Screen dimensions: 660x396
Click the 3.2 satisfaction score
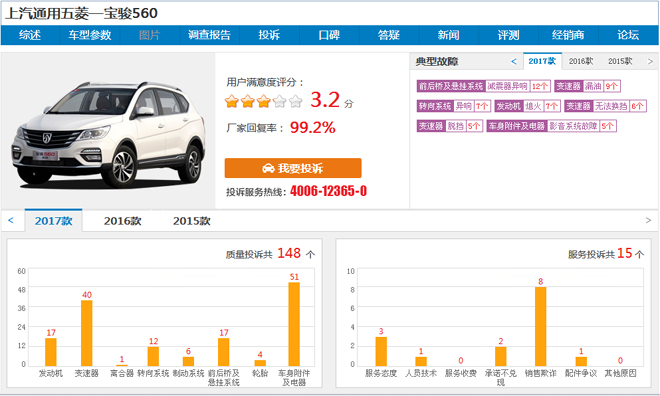coord(325,100)
